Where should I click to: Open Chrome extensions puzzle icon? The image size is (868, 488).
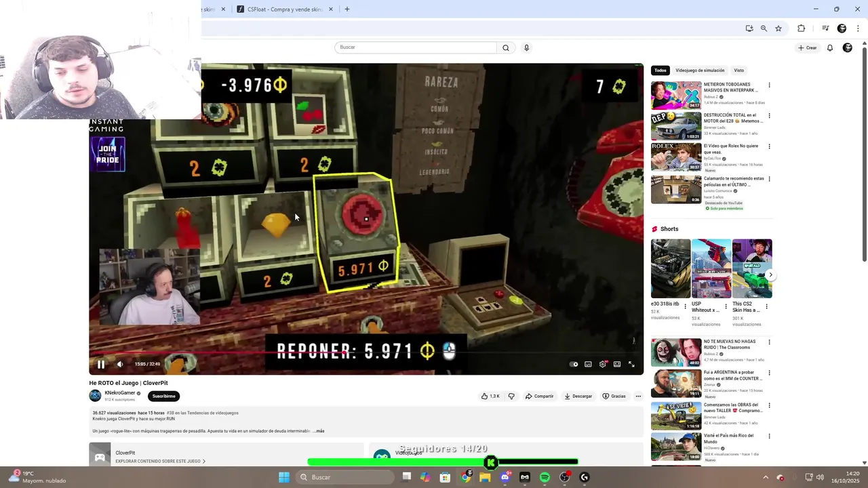[802, 28]
